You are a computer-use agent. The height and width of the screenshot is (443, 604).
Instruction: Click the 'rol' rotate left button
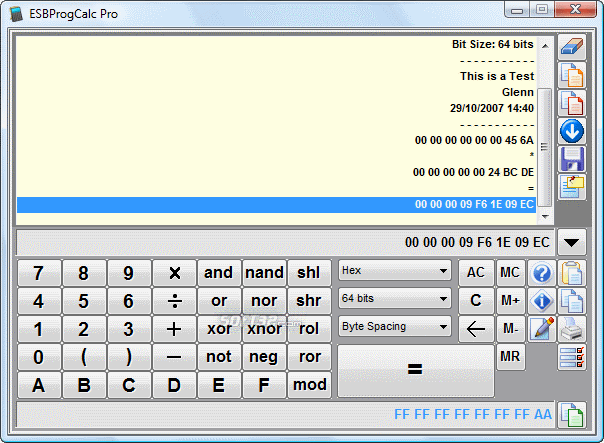coord(309,329)
